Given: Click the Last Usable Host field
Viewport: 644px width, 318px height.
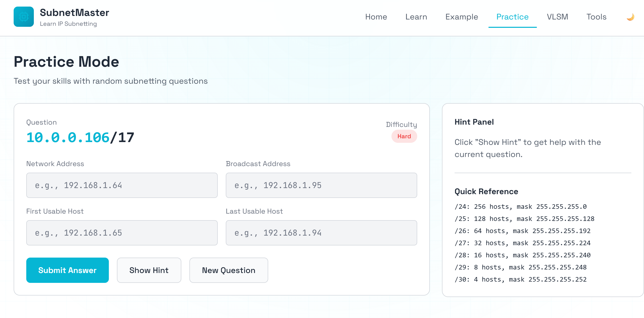Looking at the screenshot, I should coord(321,233).
